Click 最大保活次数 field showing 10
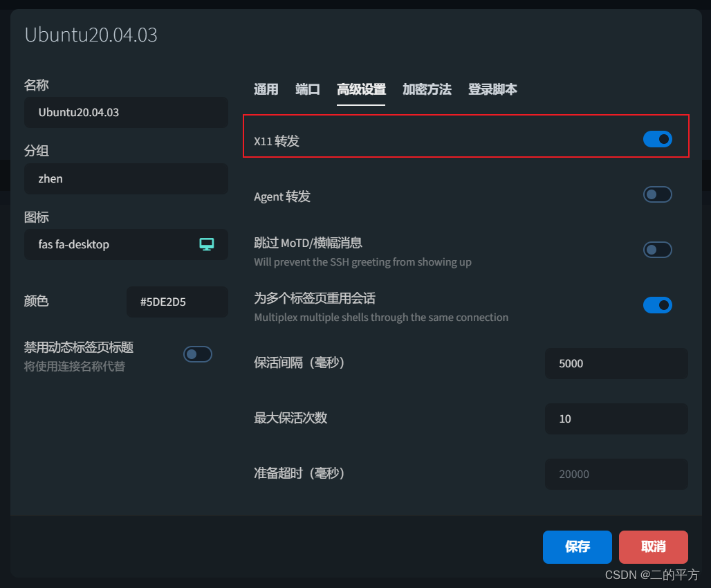The height and width of the screenshot is (588, 711). coord(616,419)
